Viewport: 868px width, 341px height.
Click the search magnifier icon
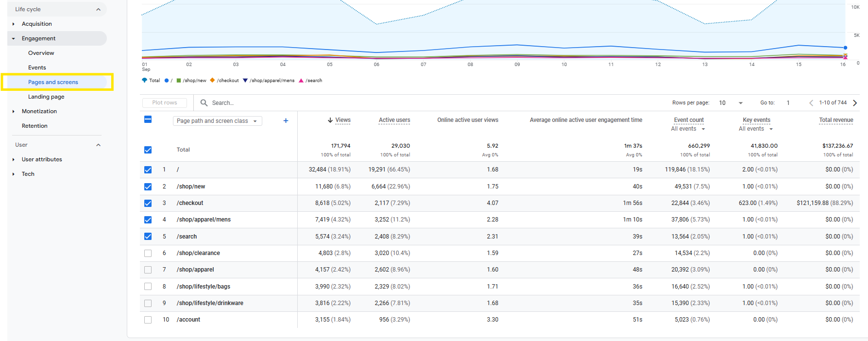[x=204, y=103]
